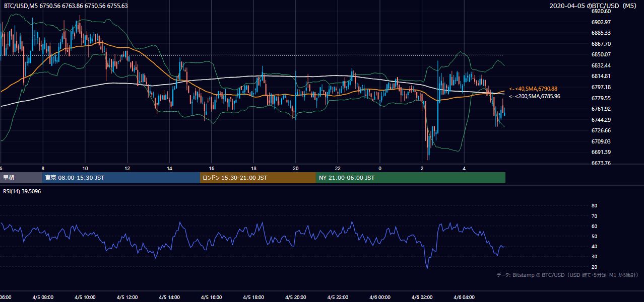The image size is (644, 302).
Task: Click price axis value 6709.03
Action: (x=601, y=141)
